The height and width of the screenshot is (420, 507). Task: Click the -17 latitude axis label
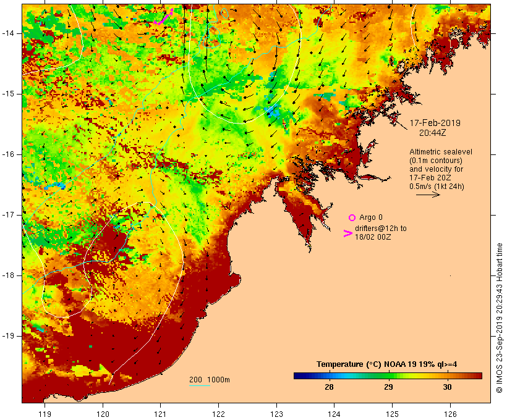pos(8,215)
